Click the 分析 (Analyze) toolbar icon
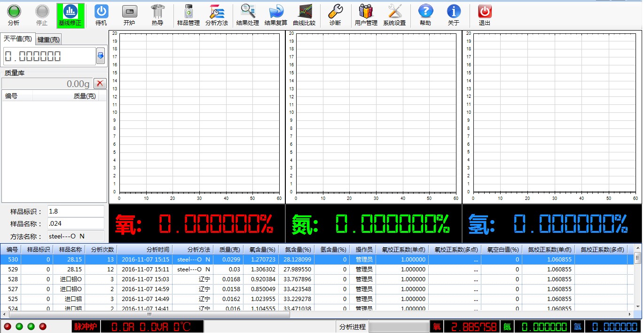Image resolution: width=644 pixels, height=333 pixels. (x=14, y=15)
